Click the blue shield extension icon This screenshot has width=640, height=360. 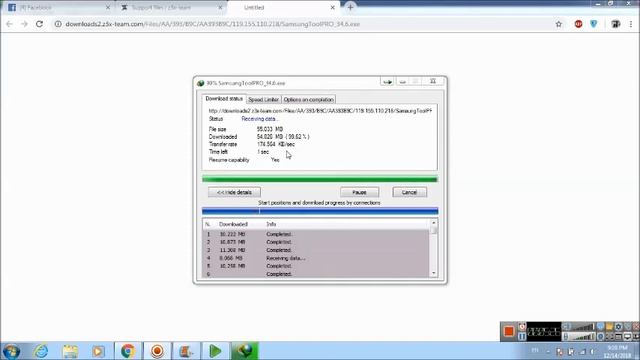[593, 24]
